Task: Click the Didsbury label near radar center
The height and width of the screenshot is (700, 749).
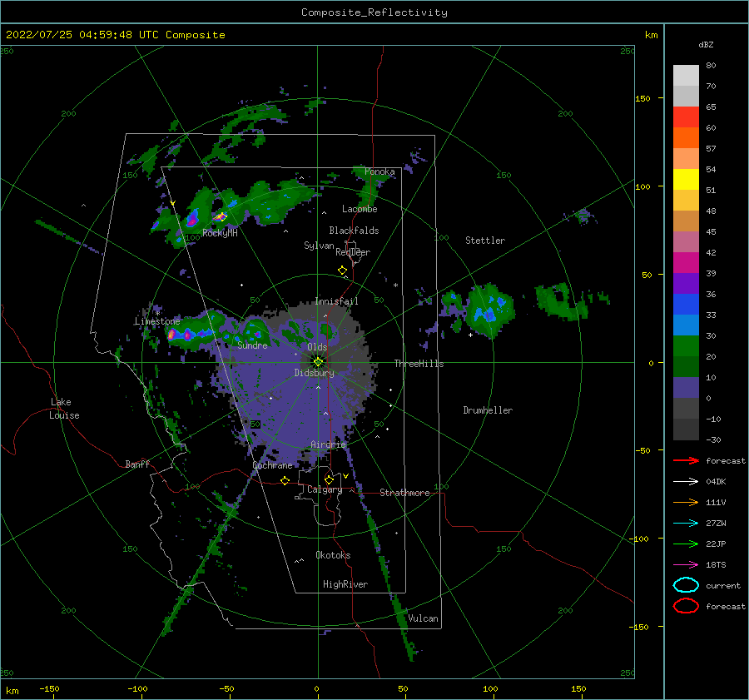Action: coord(314,373)
